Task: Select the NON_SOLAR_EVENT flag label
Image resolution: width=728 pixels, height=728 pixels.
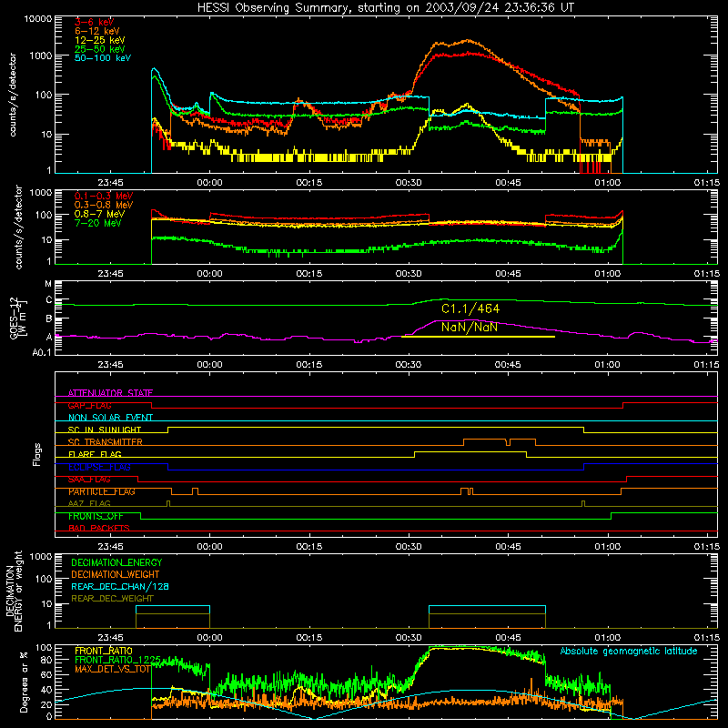Action: [110, 418]
